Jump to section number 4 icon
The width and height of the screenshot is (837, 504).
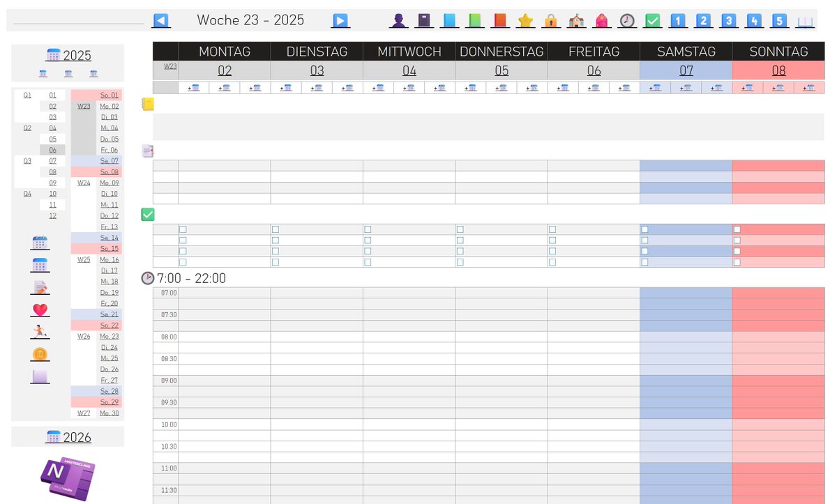pos(754,20)
